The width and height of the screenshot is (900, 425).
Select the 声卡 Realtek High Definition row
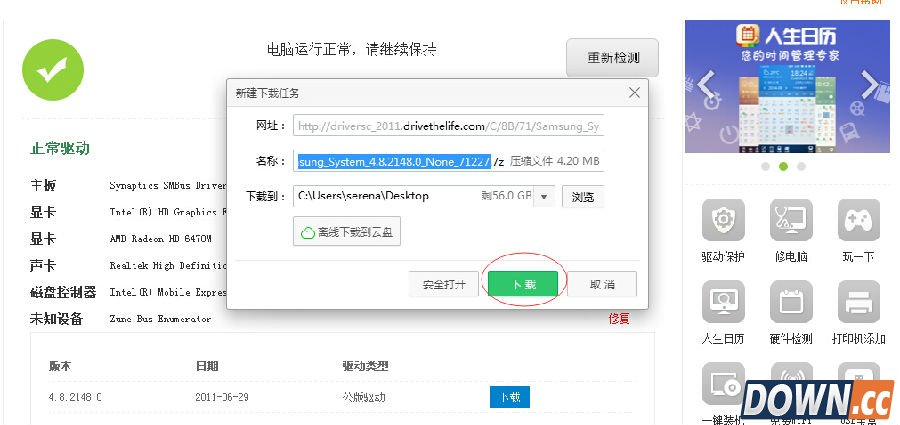pos(127,266)
